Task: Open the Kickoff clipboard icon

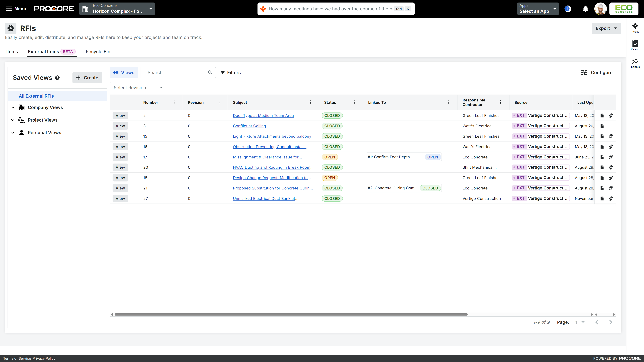Action: point(635,45)
